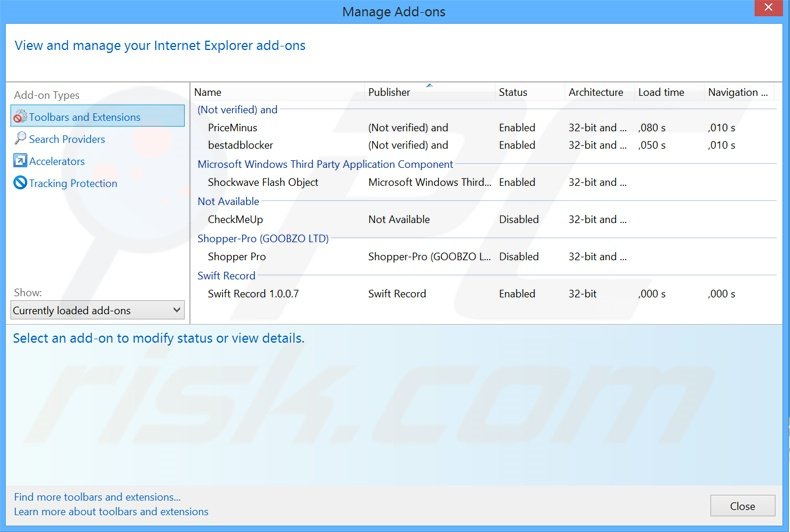Open Tracking Protection add-on type
The image size is (790, 532).
click(x=73, y=183)
